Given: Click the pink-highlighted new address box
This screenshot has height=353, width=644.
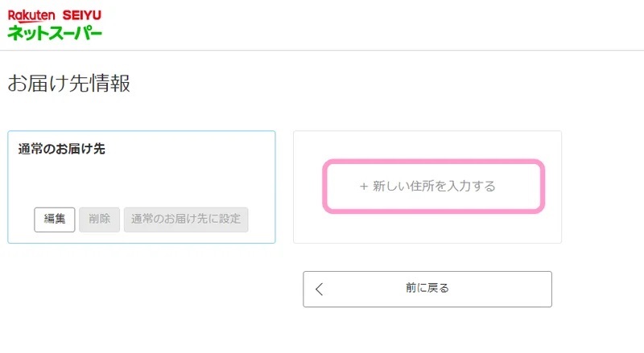Looking at the screenshot, I should coord(434,187).
